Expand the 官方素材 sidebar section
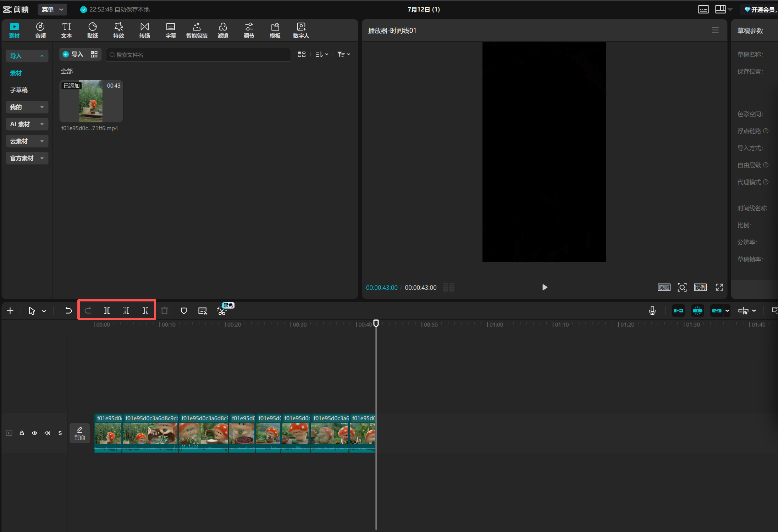The height and width of the screenshot is (532, 778). click(27, 158)
